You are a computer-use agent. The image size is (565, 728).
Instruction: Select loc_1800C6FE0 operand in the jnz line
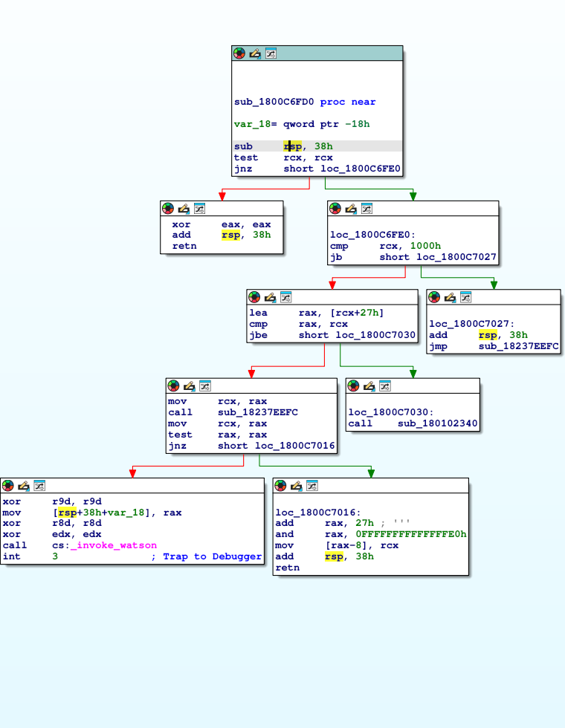(x=361, y=169)
